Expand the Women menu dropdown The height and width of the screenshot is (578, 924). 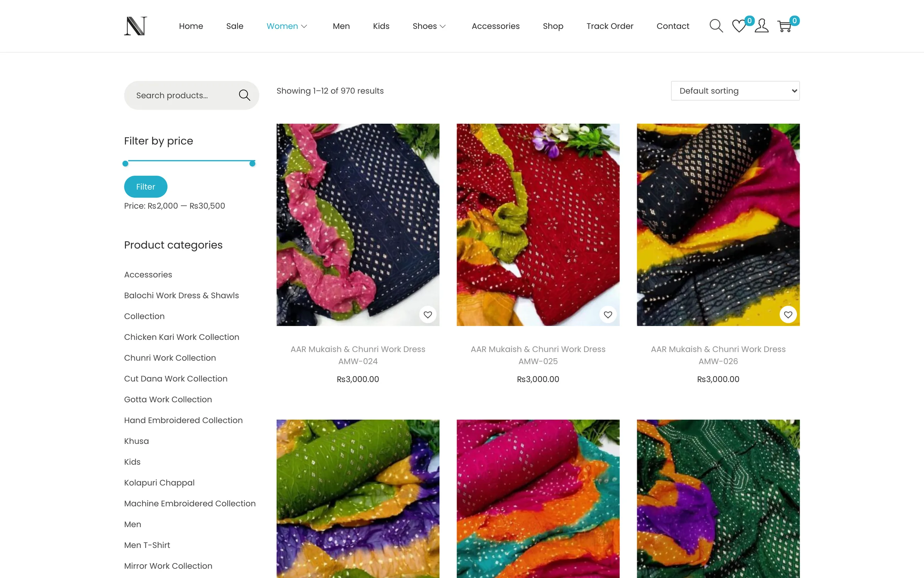click(x=287, y=26)
